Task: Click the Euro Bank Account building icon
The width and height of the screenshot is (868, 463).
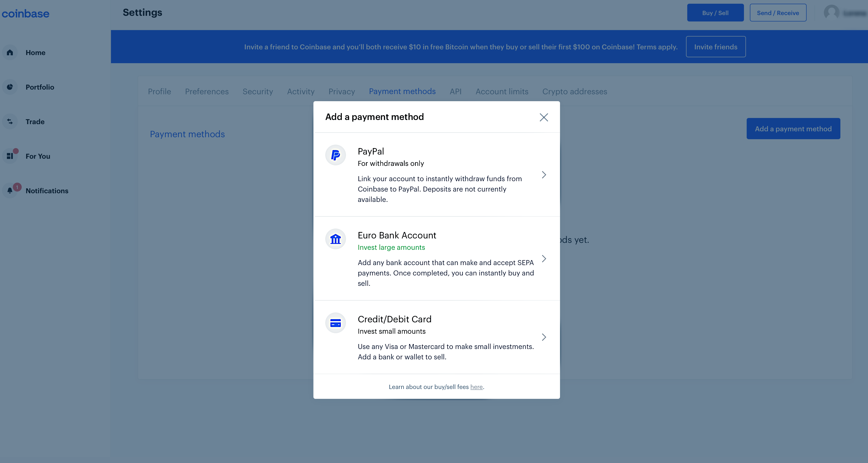Action: (x=335, y=239)
